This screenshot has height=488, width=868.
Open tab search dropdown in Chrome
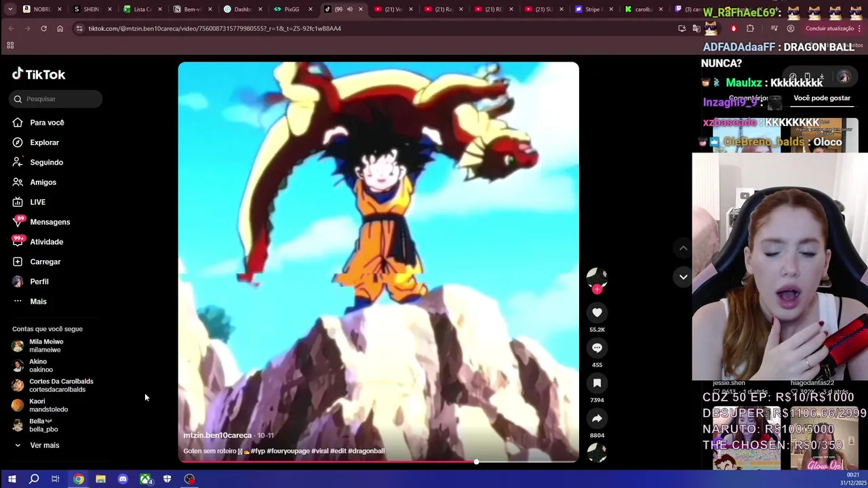(x=11, y=9)
